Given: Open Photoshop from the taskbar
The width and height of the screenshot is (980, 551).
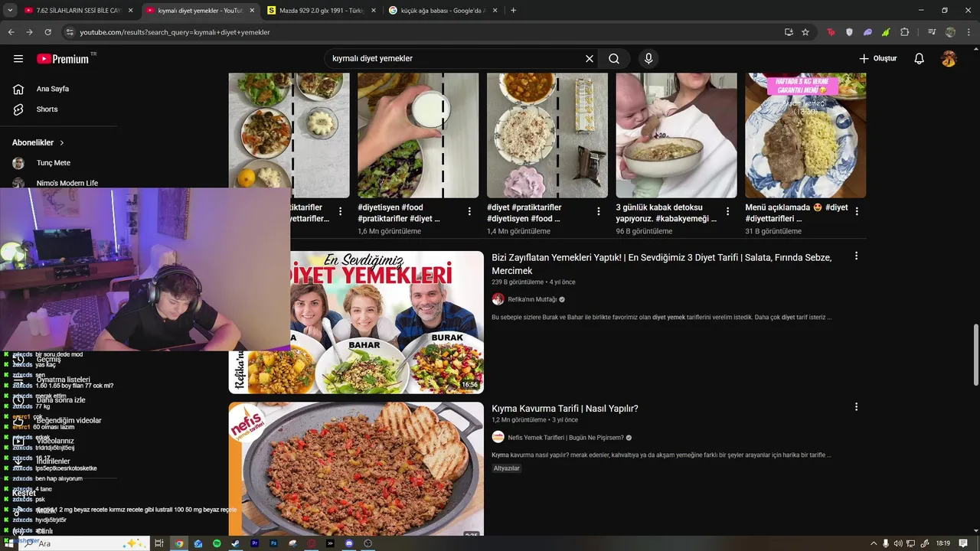Looking at the screenshot, I should (273, 543).
